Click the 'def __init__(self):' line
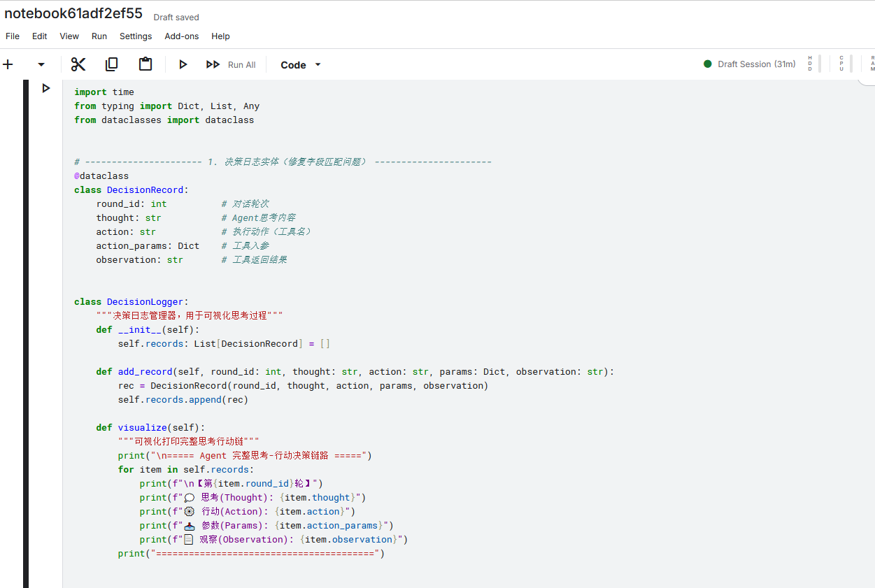875x588 pixels. 148,329
